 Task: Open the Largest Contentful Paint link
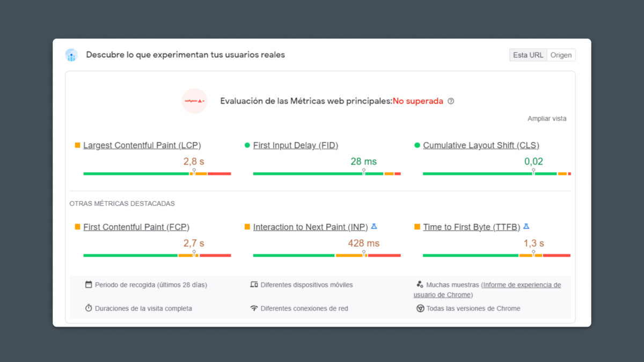point(142,145)
